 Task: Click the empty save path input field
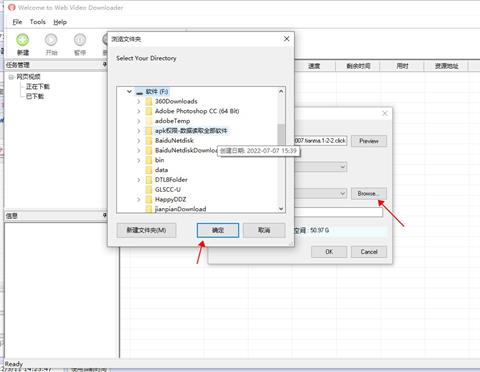click(338, 212)
